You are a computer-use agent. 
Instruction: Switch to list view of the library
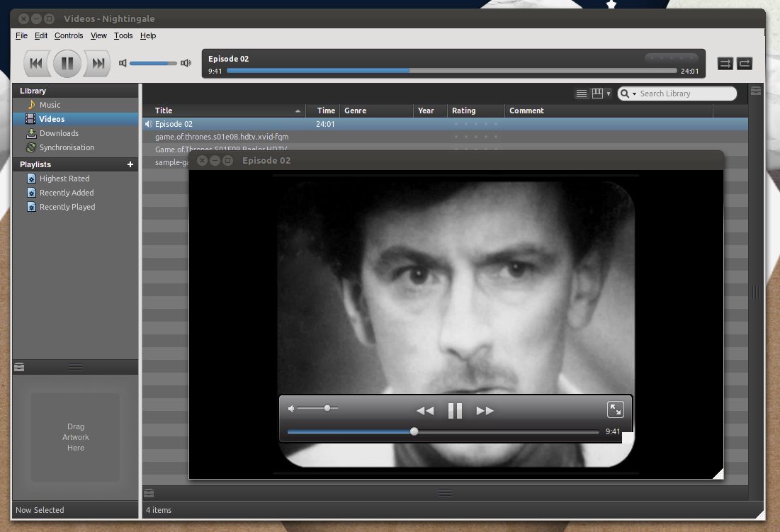(582, 94)
